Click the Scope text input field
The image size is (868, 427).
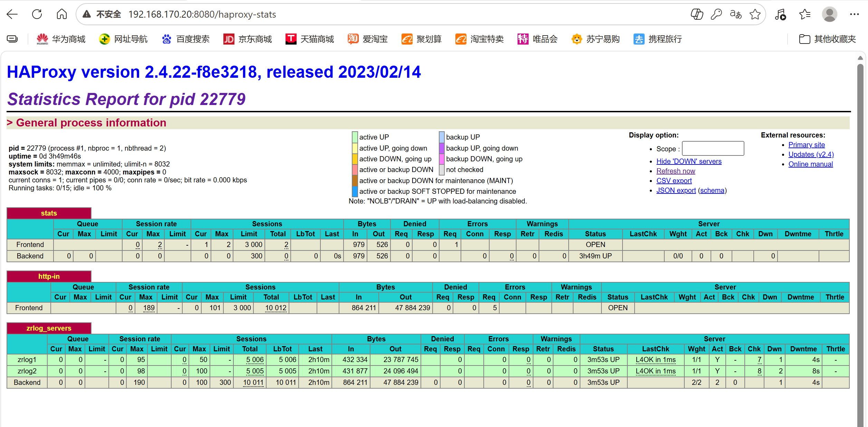point(713,149)
